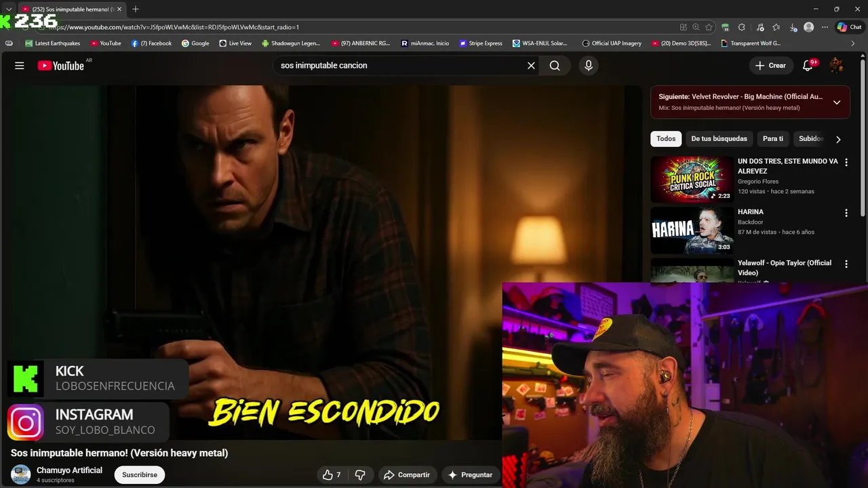Expand the Siguiente mix playlist chevron
868x488 pixels.
pos(837,102)
